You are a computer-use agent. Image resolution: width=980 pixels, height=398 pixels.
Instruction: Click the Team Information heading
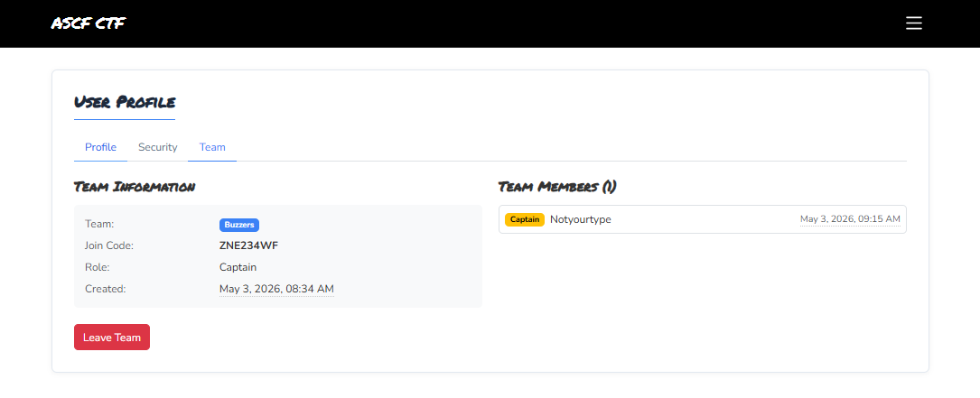135,186
